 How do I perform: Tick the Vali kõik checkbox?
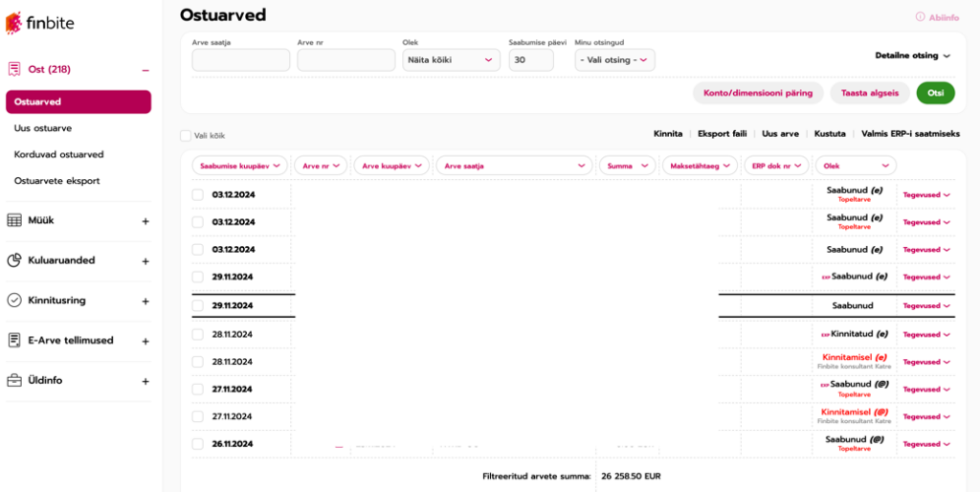point(186,136)
